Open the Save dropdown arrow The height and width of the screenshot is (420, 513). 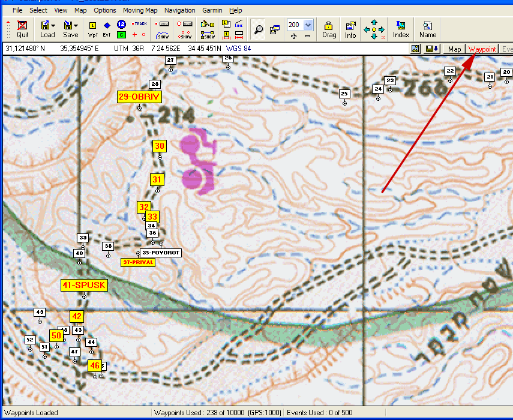point(76,26)
